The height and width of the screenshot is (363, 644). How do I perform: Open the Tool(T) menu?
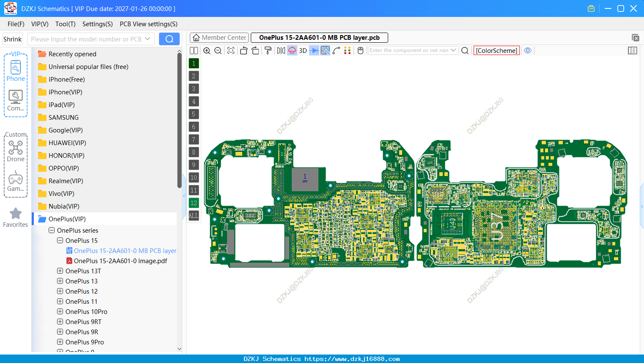pos(66,24)
